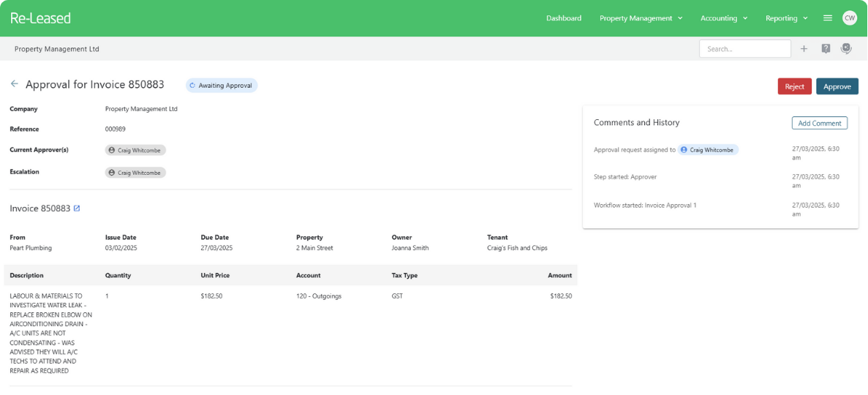Reject the invoice
The height and width of the screenshot is (395, 868).
[794, 86]
